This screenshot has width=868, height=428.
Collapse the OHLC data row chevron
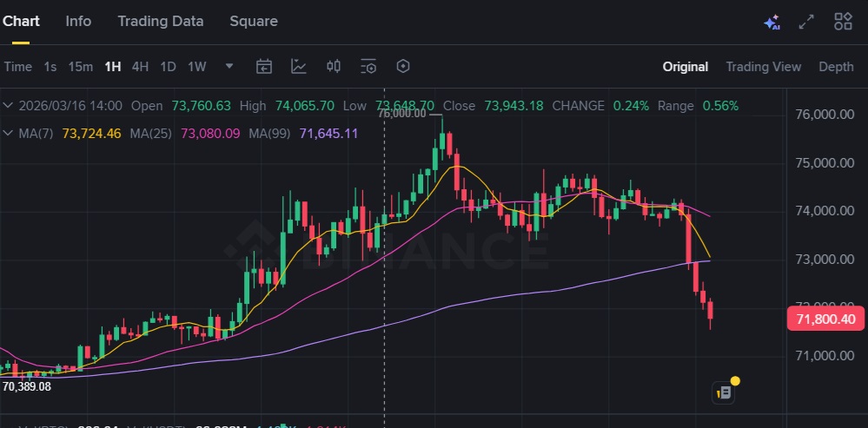coord(9,106)
